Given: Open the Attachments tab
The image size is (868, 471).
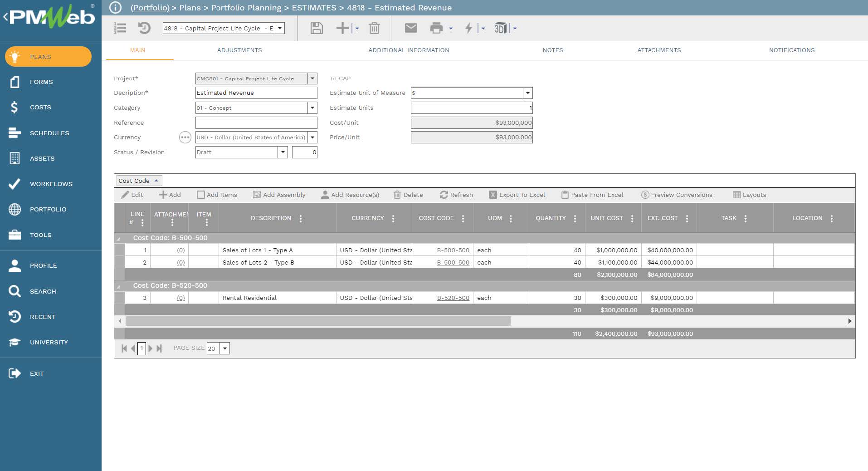Looking at the screenshot, I should pyautogui.click(x=658, y=50).
